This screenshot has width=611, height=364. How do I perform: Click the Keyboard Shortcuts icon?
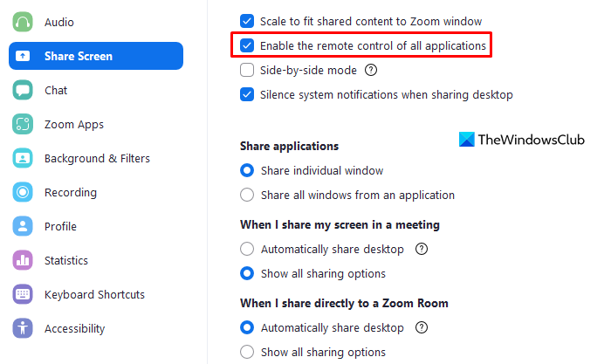click(24, 294)
